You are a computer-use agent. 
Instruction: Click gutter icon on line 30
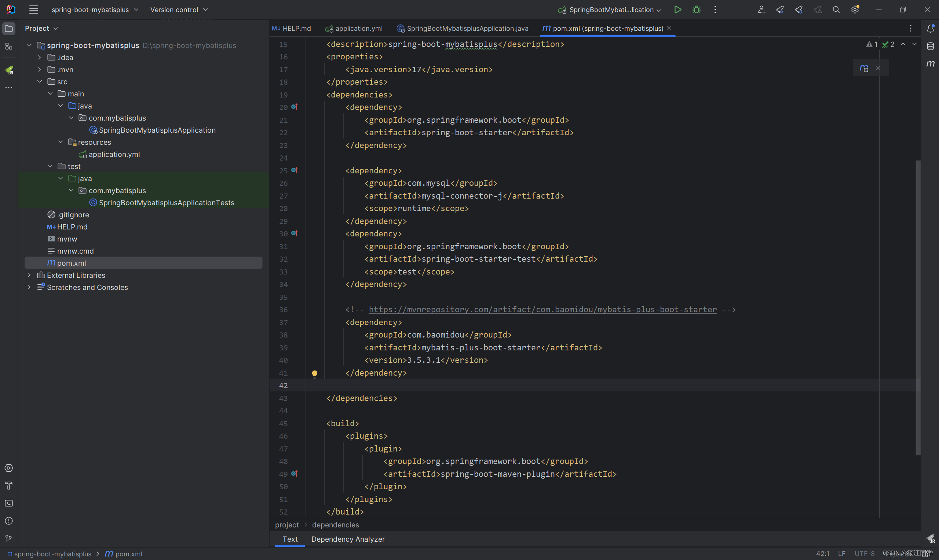[x=295, y=233]
